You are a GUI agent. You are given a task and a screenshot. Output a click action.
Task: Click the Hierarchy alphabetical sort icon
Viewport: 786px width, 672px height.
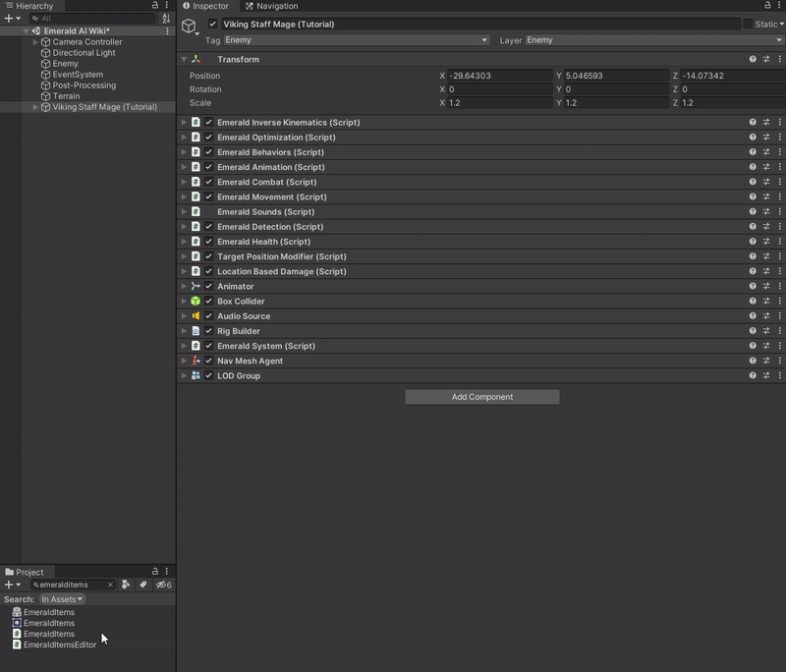166,18
